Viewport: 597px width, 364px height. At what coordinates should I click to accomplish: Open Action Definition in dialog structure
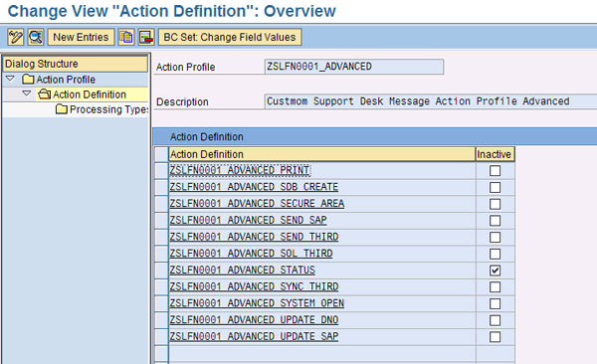pos(90,94)
